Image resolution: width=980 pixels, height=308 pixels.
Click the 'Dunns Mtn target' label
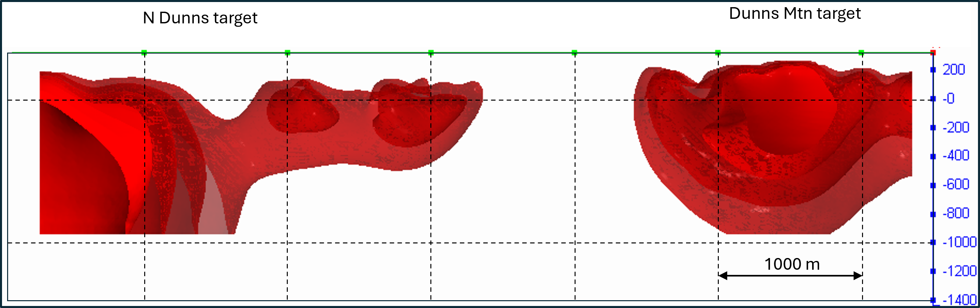point(795,14)
